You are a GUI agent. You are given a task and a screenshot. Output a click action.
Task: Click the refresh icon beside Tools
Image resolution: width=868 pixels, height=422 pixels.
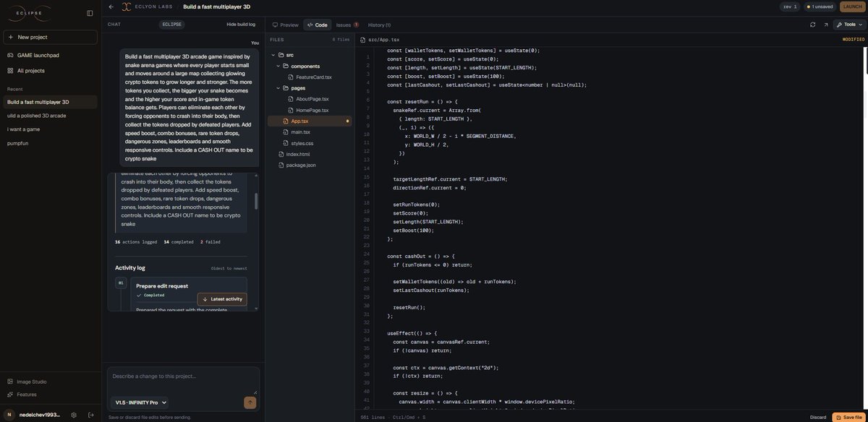tap(812, 25)
